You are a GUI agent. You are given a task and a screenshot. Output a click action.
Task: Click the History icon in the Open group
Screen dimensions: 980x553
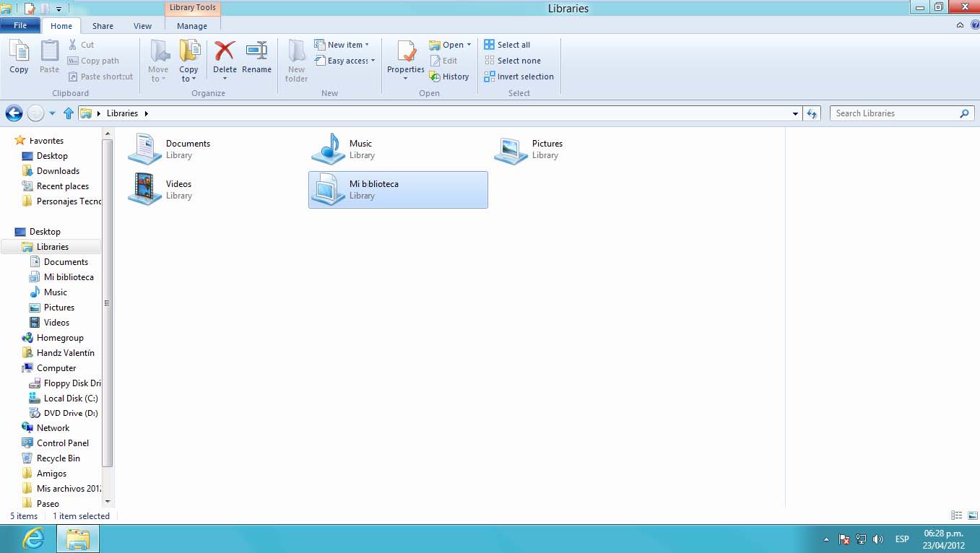(x=449, y=77)
